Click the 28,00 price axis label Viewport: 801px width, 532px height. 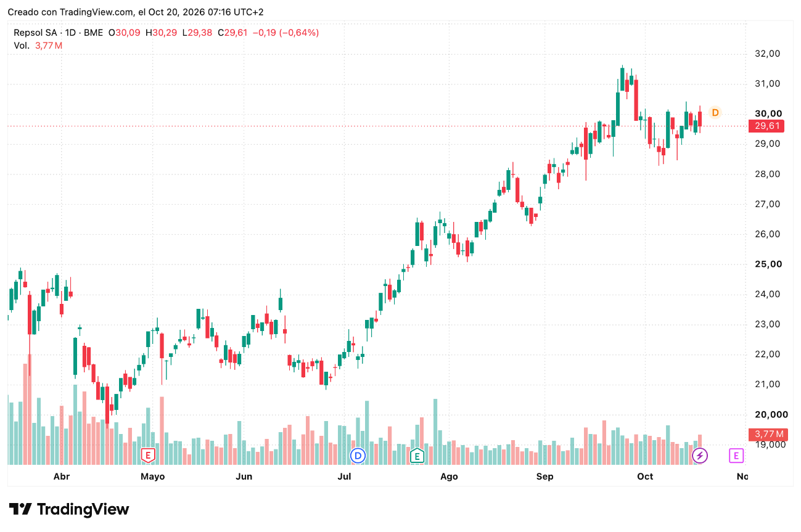(x=768, y=174)
